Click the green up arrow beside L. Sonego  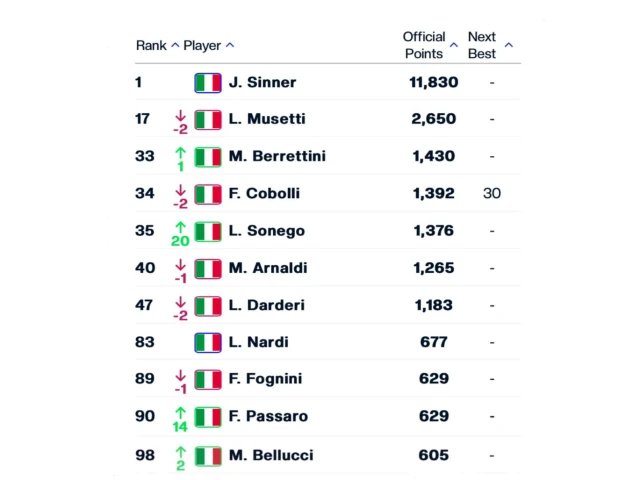click(x=181, y=225)
